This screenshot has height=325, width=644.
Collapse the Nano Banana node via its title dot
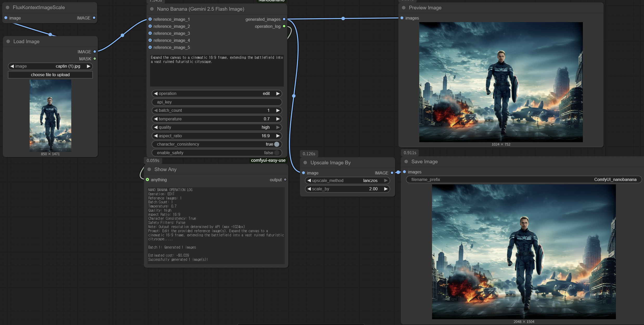pos(152,9)
